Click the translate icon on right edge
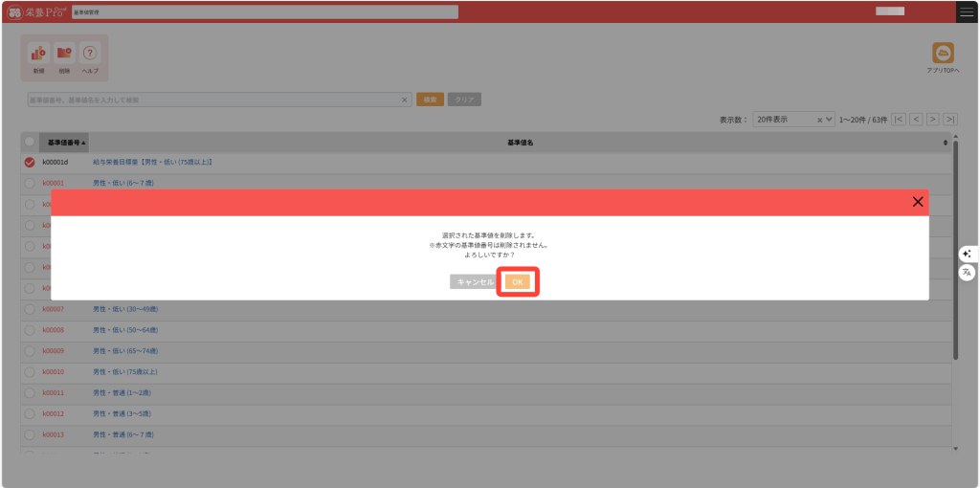980x488 pixels. click(967, 272)
